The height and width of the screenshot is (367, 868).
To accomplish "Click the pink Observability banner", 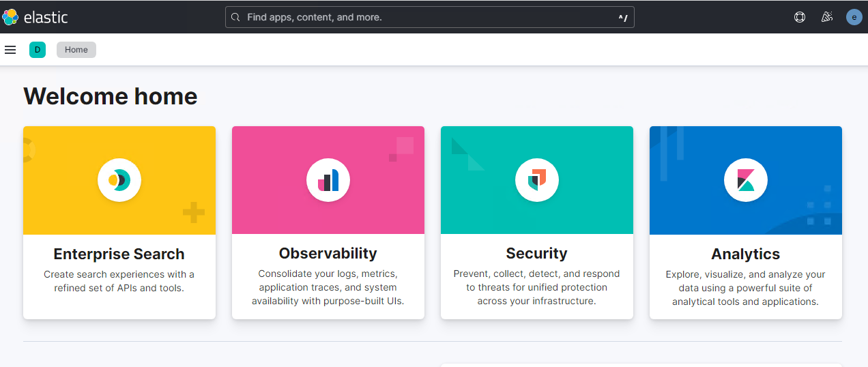I will pyautogui.click(x=328, y=180).
